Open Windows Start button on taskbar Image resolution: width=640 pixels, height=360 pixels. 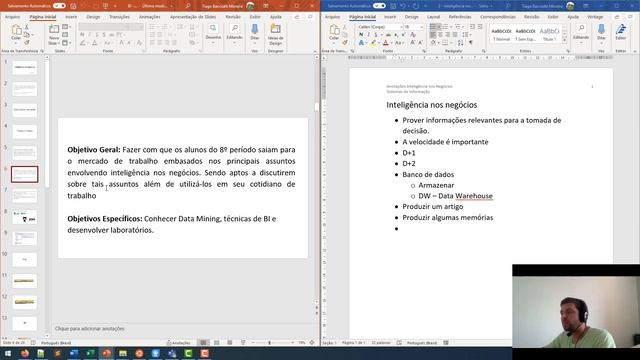[x=8, y=353]
